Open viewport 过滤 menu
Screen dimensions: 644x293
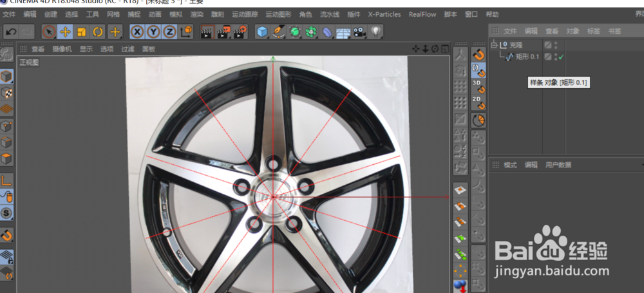coord(128,50)
